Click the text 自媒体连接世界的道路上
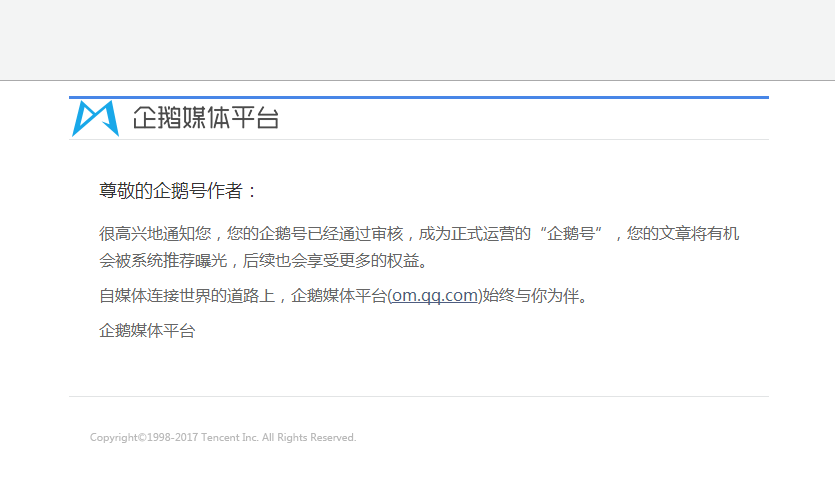The image size is (835, 499). pyautogui.click(x=187, y=295)
